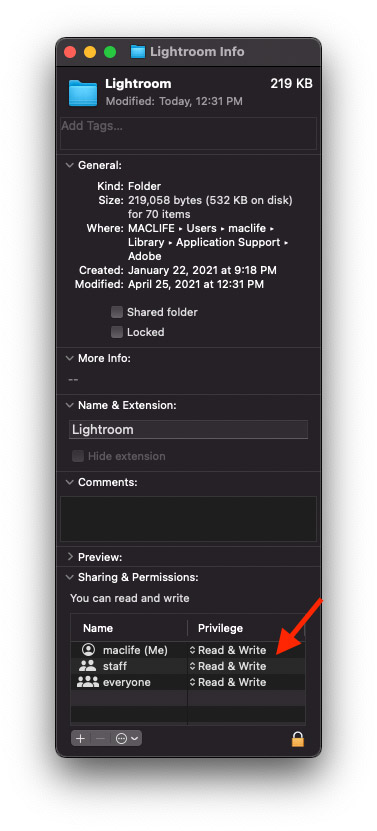Viewport: 377px width, 831px height.
Task: Click the Add Tags field
Action: pyautogui.click(x=188, y=134)
